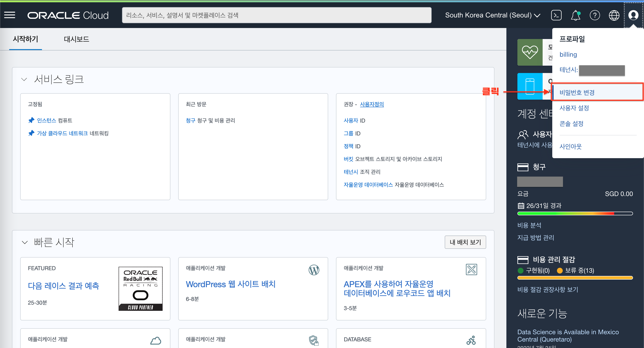Image resolution: width=644 pixels, height=348 pixels.
Task: Click the 테넌시 link in profile menu
Action: click(569, 70)
